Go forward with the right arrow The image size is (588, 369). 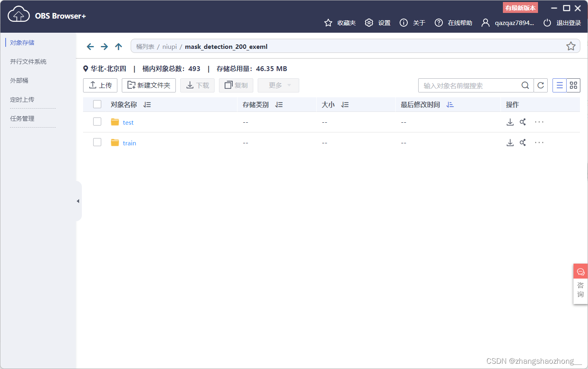point(104,46)
